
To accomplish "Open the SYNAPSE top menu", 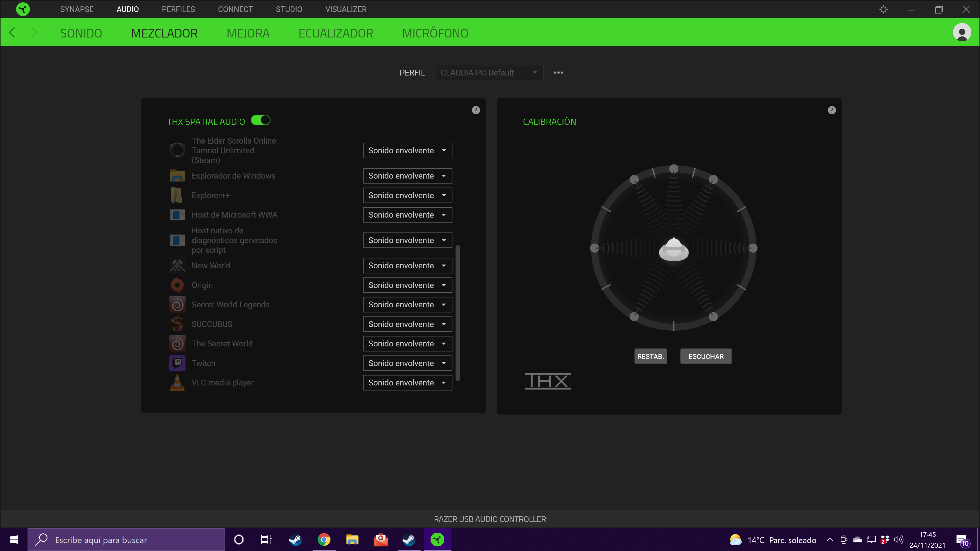I will click(77, 9).
